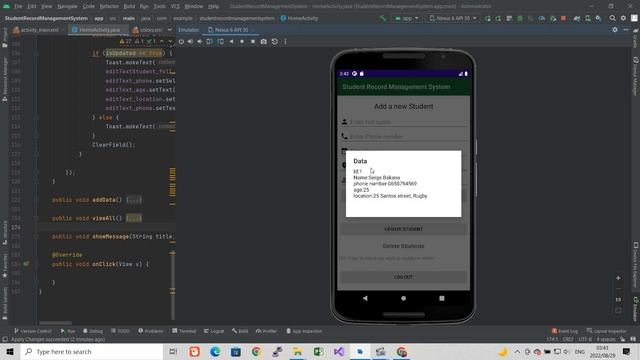Viewport: 640px width, 360px height.
Task: Expand the hidden editor tabs chevron
Action: pos(170,30)
